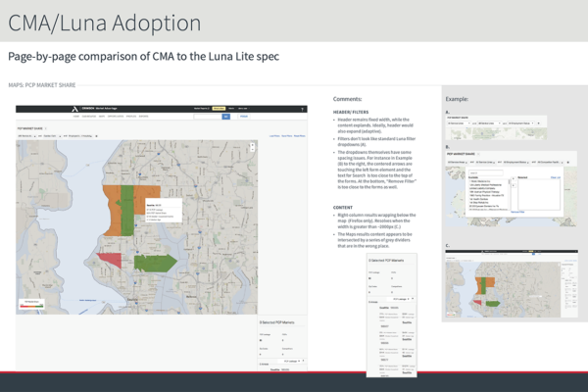Viewport: 588px width, 392px height.
Task: Click the empty Selected list box in Example B
Action: click(539, 194)
